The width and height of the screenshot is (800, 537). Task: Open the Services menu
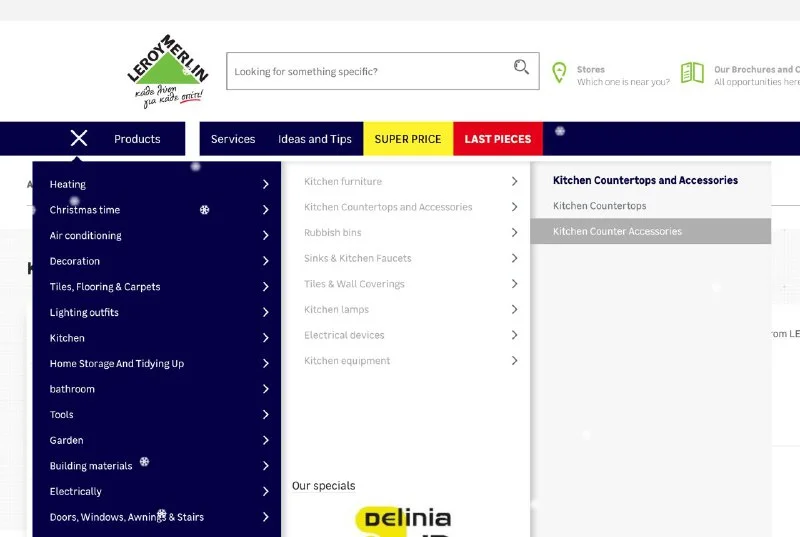[233, 139]
